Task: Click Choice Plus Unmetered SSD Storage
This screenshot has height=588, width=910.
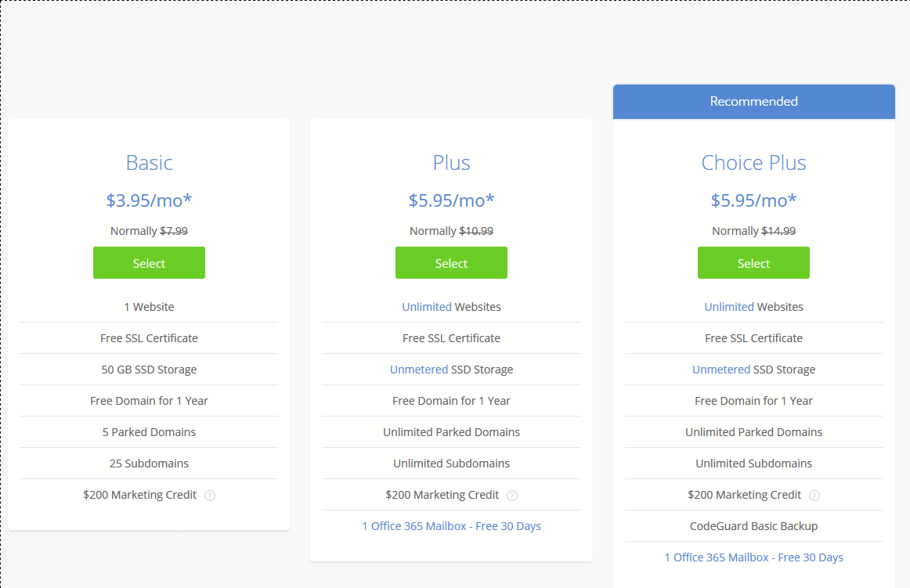Action: pos(754,370)
